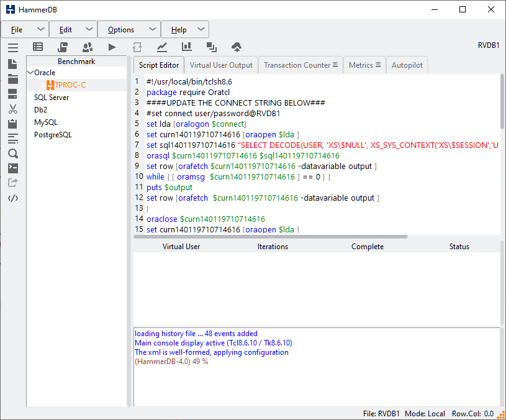Click the magnifying glass search icon
This screenshot has width=506, height=420.
[x=13, y=153]
